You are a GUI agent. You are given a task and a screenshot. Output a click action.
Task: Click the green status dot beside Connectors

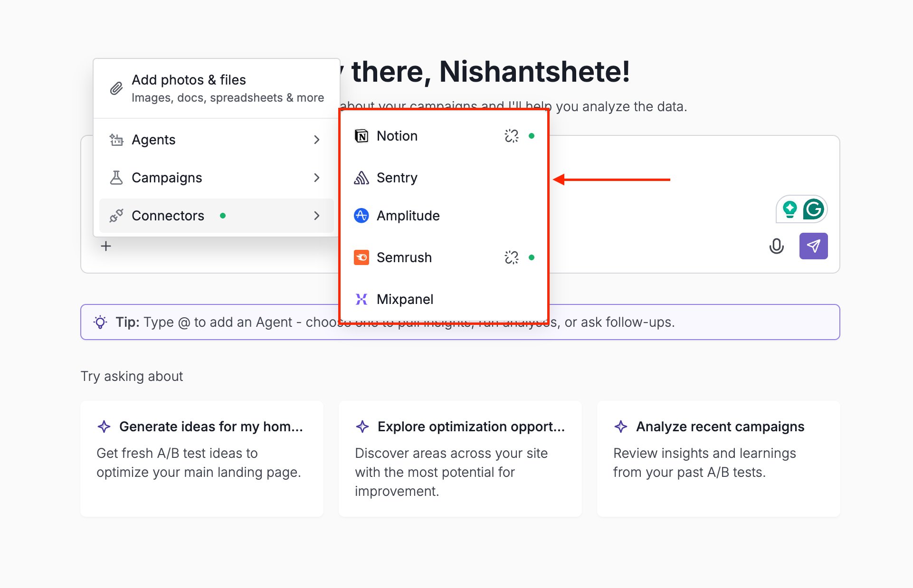pos(223,216)
